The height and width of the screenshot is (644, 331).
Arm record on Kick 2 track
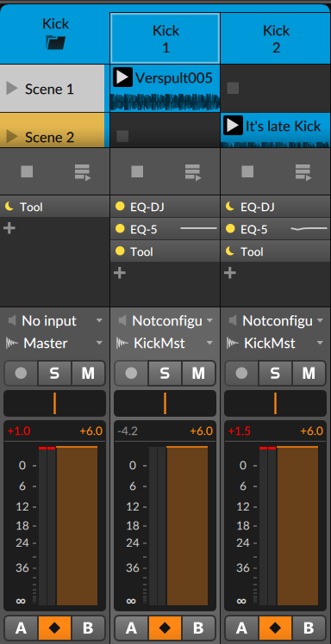pyautogui.click(x=241, y=373)
